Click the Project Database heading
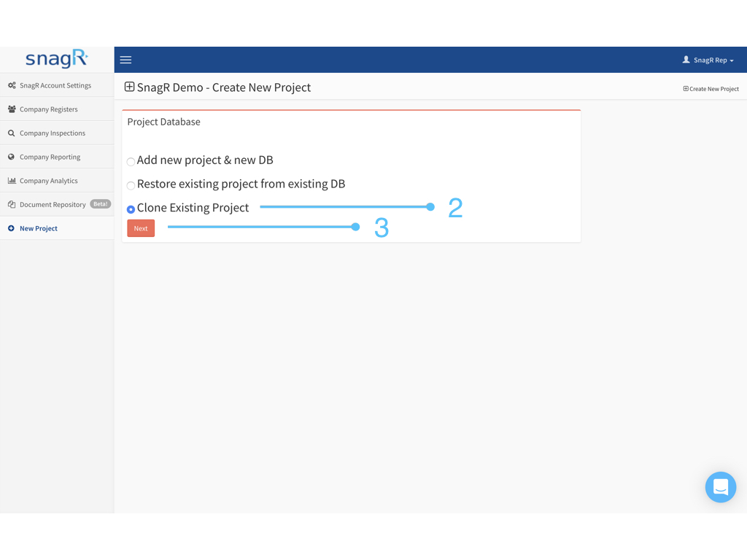The height and width of the screenshot is (560, 747). pos(163,122)
